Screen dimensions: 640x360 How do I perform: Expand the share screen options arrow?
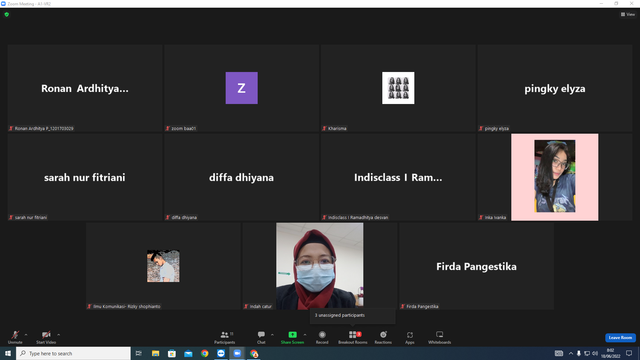click(305, 335)
